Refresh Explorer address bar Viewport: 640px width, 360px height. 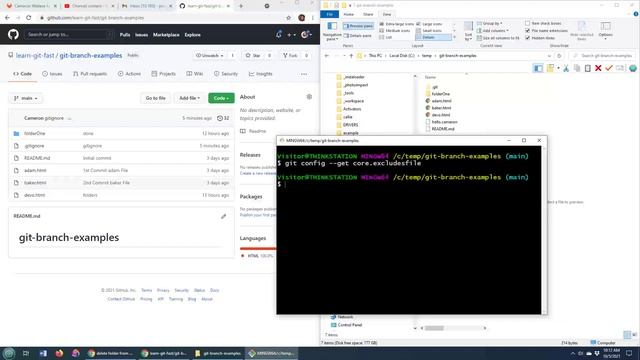[x=559, y=56]
